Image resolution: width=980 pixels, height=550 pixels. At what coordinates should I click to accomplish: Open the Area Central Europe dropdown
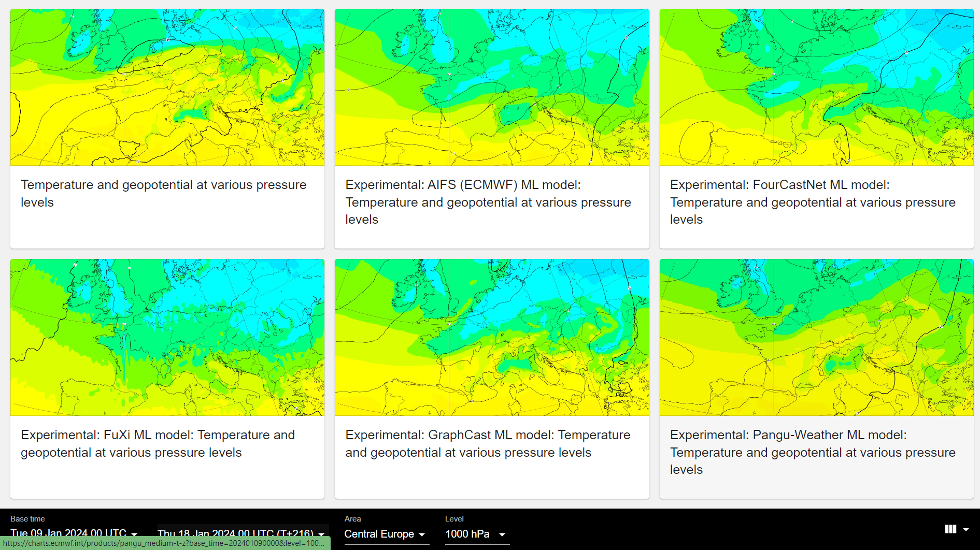(x=387, y=534)
